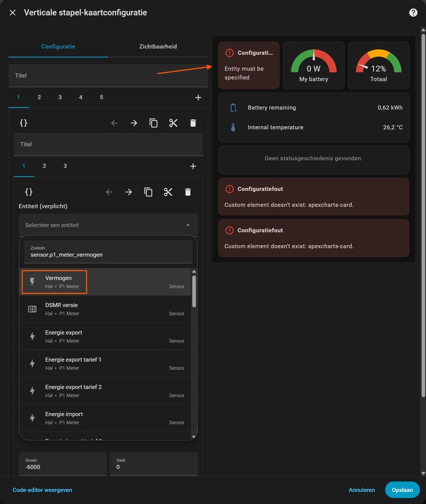Image resolution: width=426 pixels, height=504 pixels.
Task: Move the card right with the top arrow
Action: [x=134, y=123]
